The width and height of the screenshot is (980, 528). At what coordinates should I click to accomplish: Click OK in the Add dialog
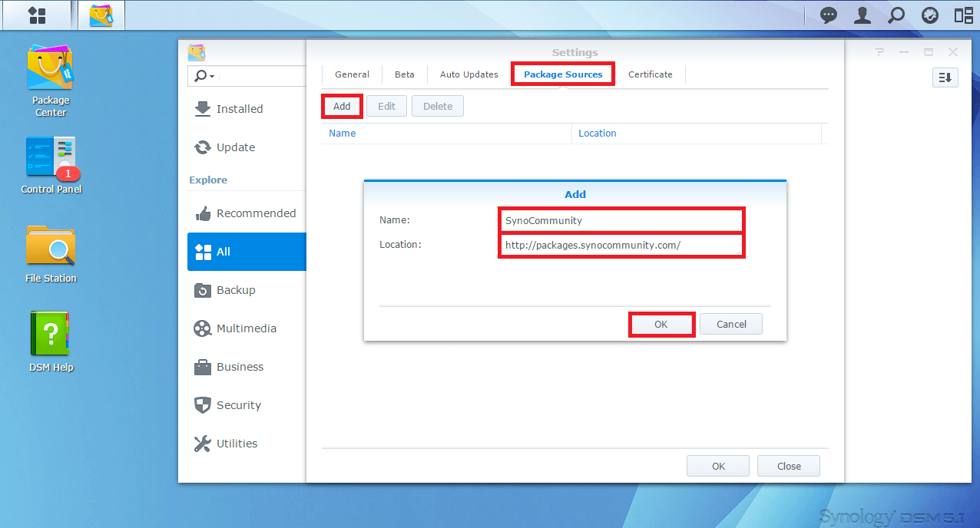click(x=661, y=325)
